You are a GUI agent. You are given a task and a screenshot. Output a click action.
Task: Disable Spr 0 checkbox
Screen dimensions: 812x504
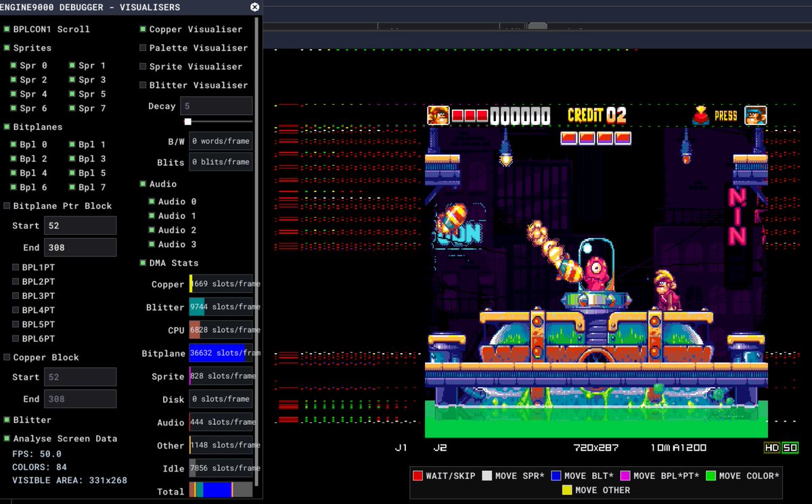[14, 66]
